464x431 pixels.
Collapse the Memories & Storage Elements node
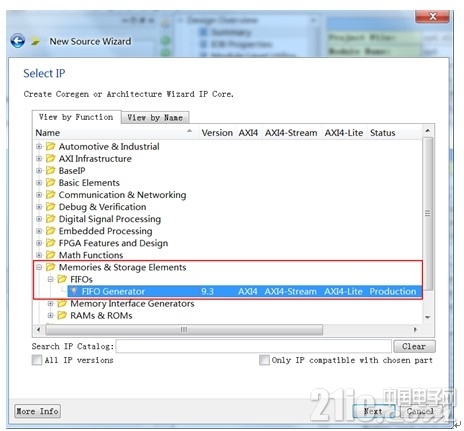coord(39,267)
